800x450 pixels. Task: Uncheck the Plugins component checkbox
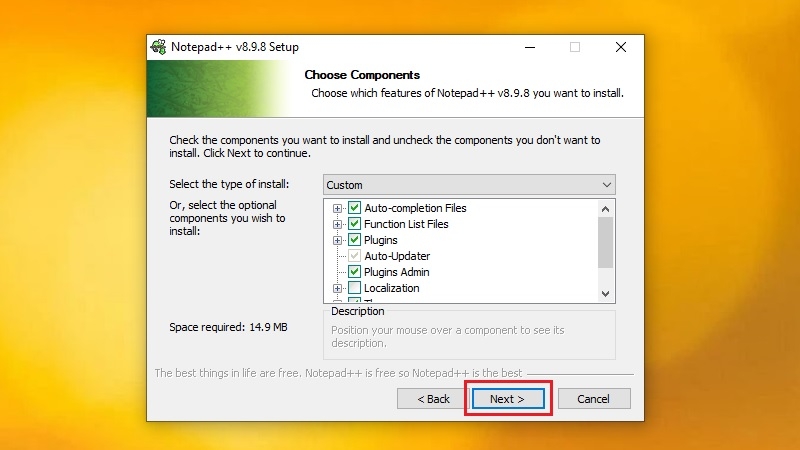tap(354, 240)
